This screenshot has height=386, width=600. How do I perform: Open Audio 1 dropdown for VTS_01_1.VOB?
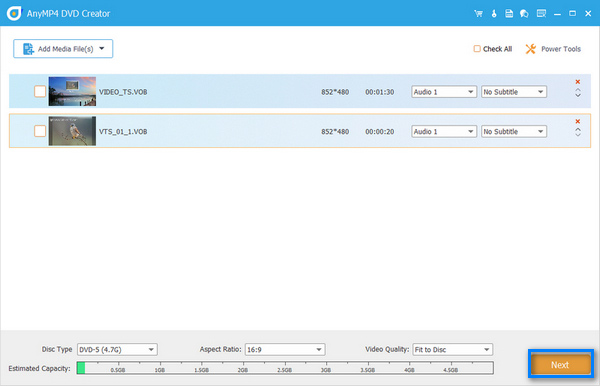444,132
